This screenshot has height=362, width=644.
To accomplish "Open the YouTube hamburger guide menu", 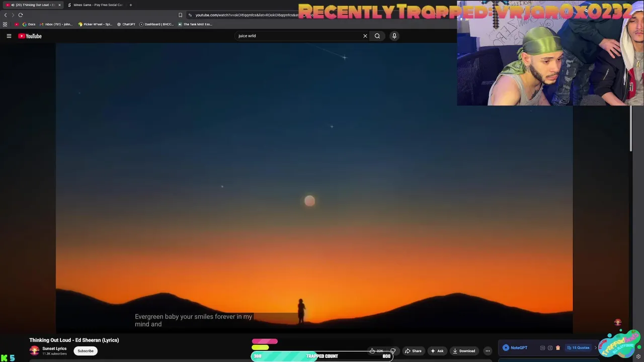I will tap(9, 36).
